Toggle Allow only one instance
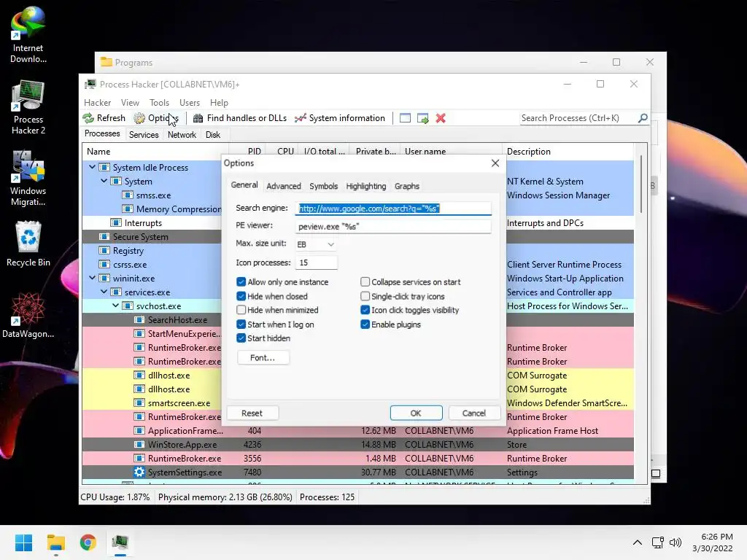This screenshot has height=560, width=747. pos(241,282)
